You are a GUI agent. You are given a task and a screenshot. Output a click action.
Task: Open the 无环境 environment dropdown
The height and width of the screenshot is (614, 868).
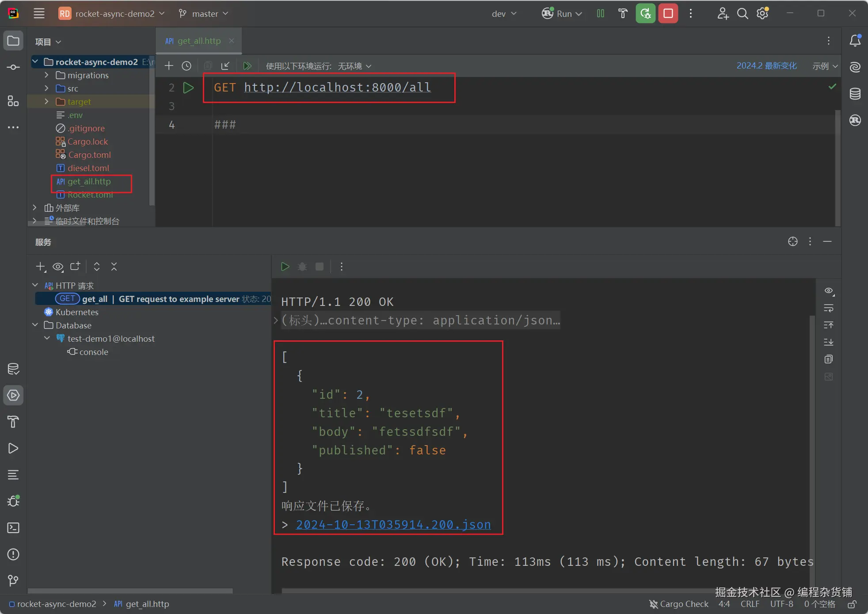pyautogui.click(x=354, y=65)
